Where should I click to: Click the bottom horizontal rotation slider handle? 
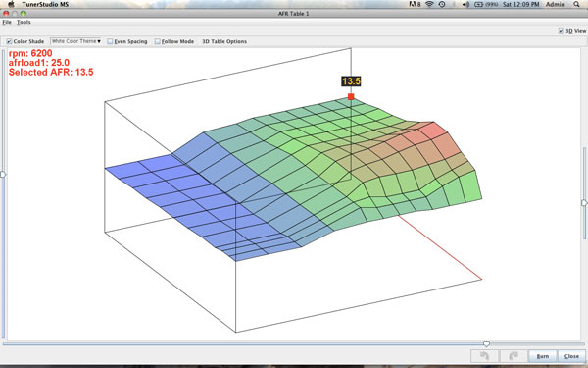pyautogui.click(x=486, y=343)
